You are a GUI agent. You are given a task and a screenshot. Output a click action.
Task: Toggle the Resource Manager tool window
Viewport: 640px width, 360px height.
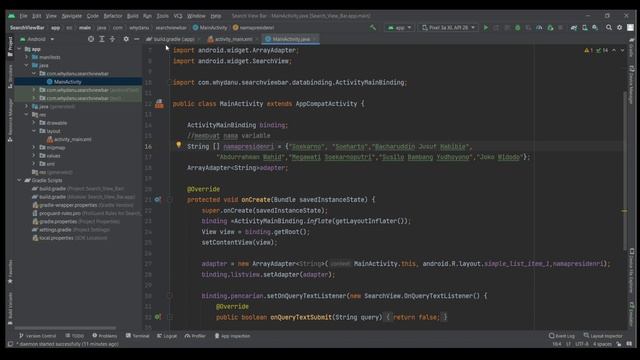[10, 120]
